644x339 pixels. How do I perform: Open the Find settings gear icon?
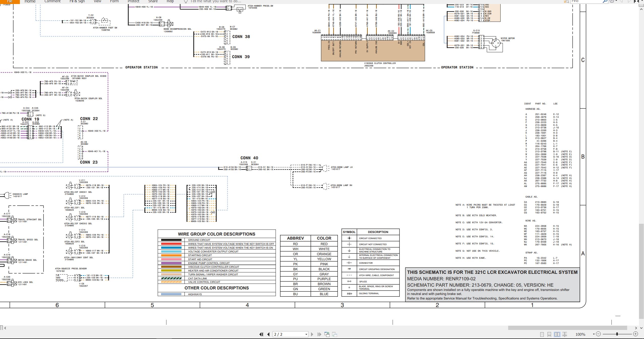612,1
